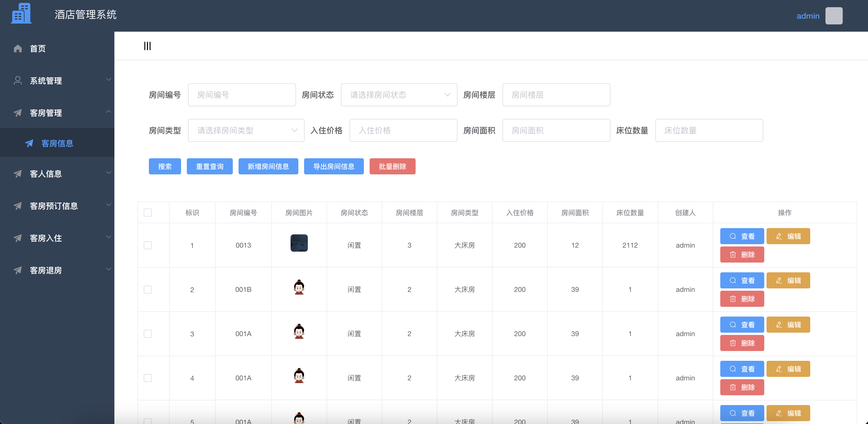Click the trash icon on row 0013's 删除 button
This screenshot has width=868, height=424.
tap(733, 255)
